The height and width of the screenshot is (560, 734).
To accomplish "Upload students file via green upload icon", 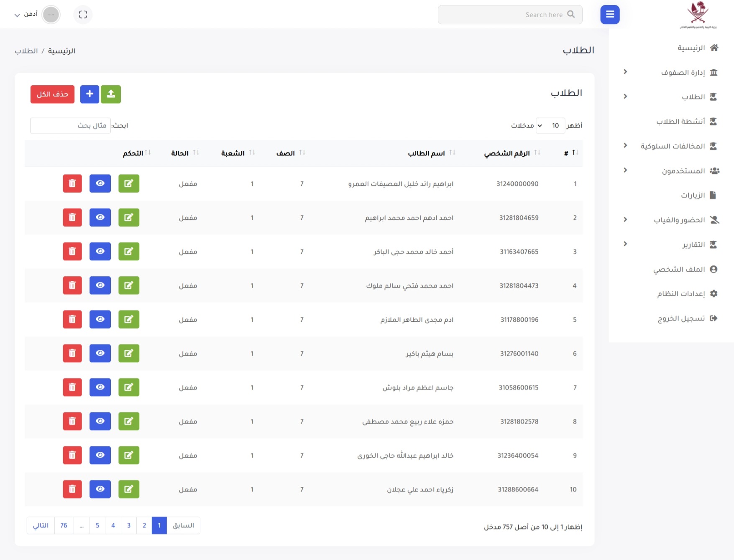I will coord(111,94).
